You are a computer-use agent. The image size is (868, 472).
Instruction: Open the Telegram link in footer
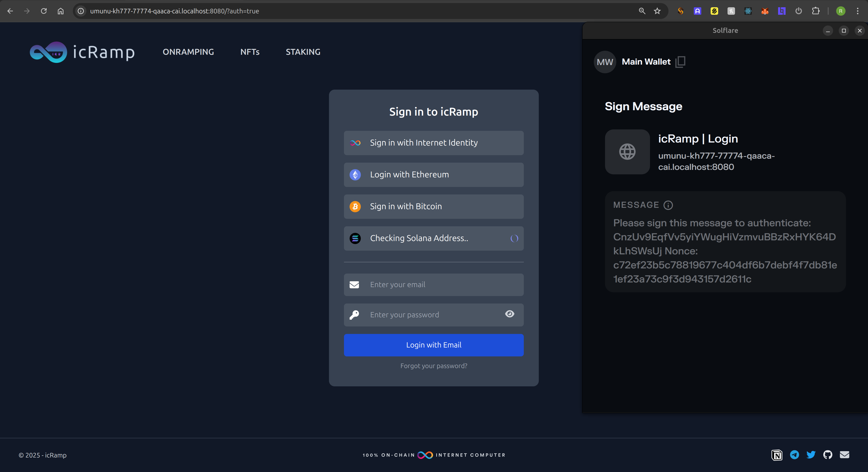pyautogui.click(x=794, y=455)
